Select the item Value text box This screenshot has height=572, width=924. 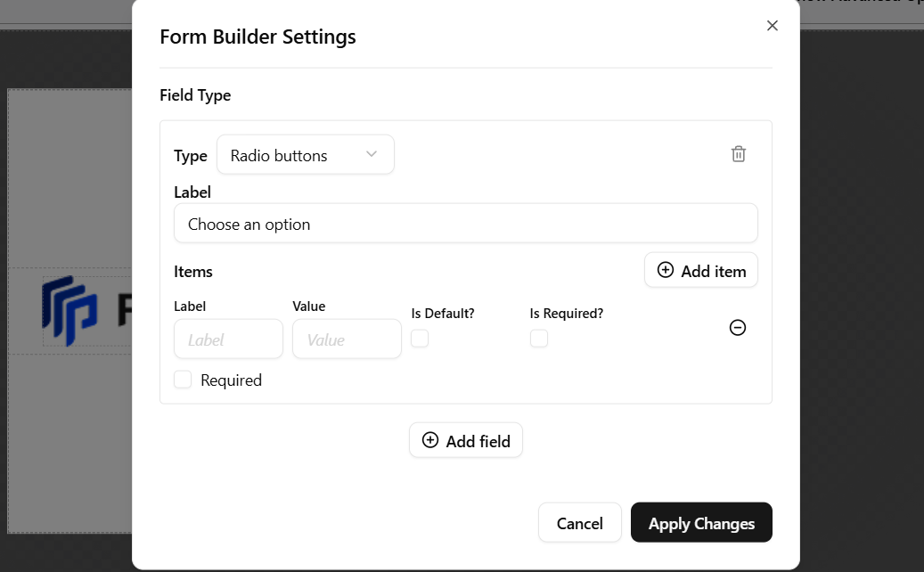click(x=347, y=339)
